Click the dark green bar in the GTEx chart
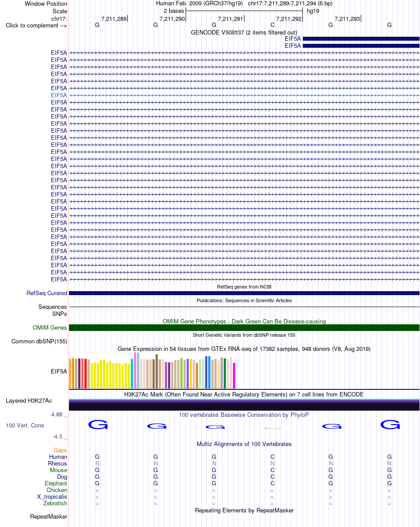Image resolution: width=420 pixels, height=527 pixels. point(225,373)
